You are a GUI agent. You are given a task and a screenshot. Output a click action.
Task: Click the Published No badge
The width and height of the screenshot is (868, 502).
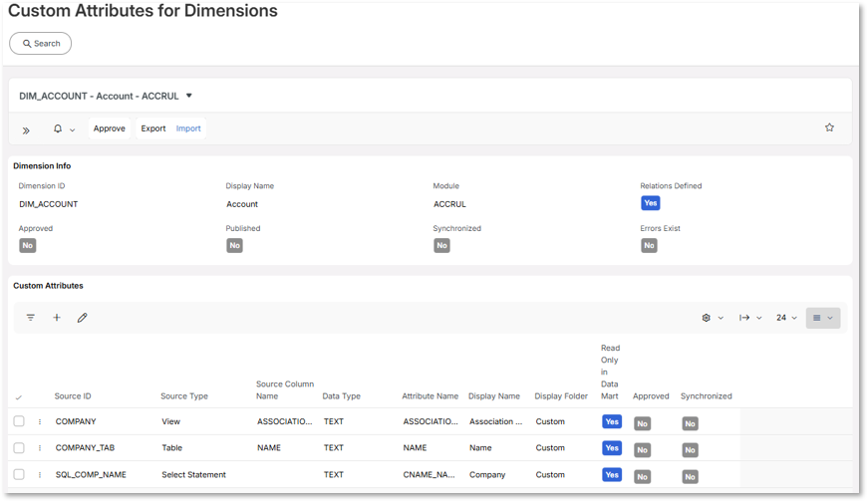[x=235, y=245]
